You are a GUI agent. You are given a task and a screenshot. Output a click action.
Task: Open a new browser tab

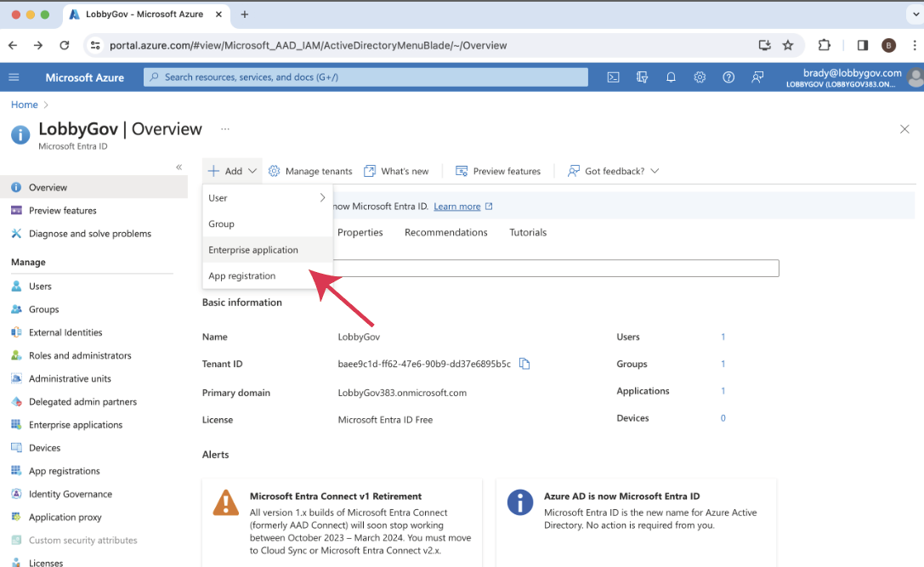[x=245, y=14]
